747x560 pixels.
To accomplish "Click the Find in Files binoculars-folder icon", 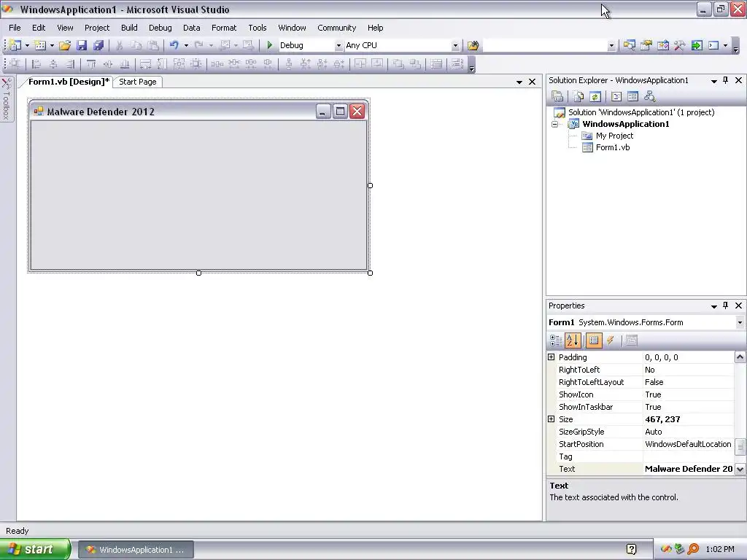I will pyautogui.click(x=473, y=45).
